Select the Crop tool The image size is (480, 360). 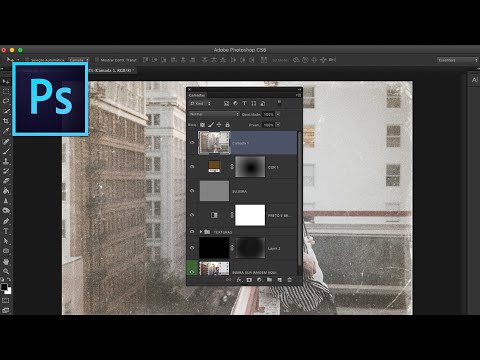click(6, 121)
